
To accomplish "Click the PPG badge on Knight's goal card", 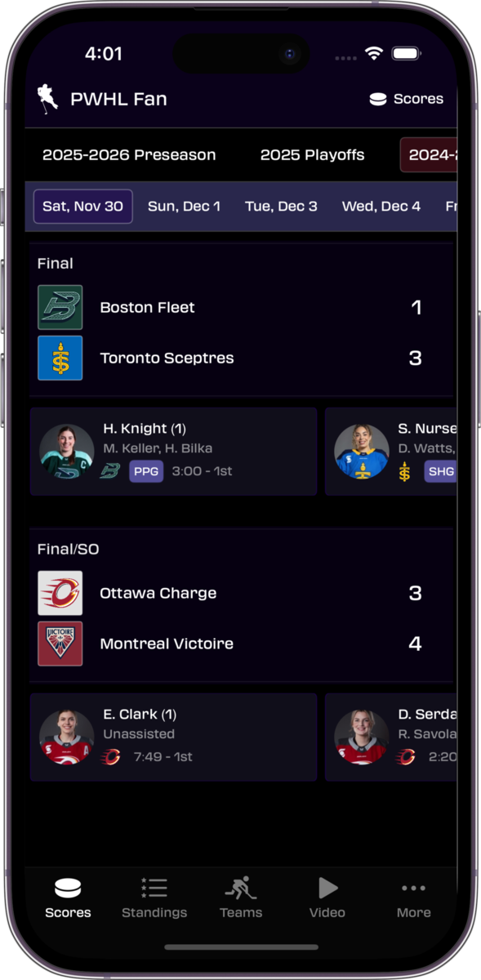I will click(x=145, y=471).
